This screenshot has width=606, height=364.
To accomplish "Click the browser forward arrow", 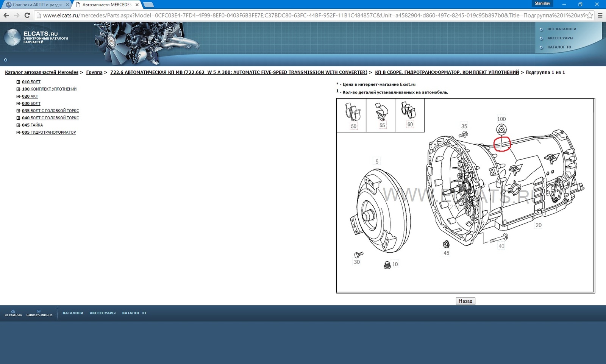I will [x=17, y=15].
